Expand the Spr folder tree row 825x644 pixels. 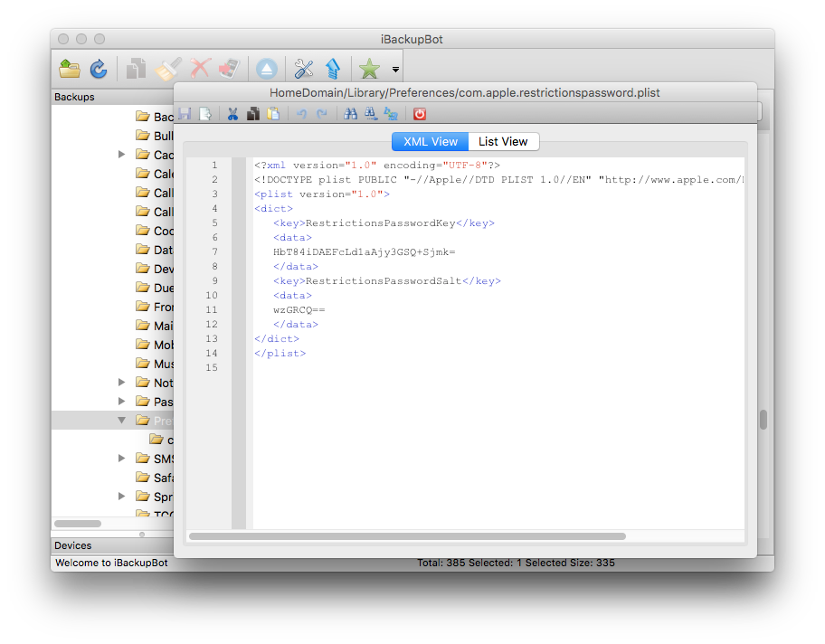pyautogui.click(x=121, y=497)
